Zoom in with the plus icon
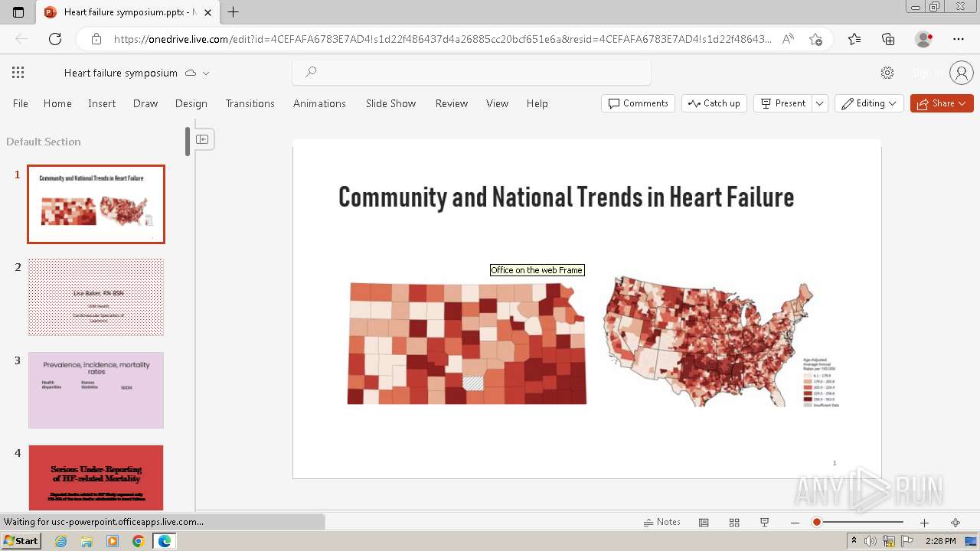The image size is (980, 551). point(924,522)
